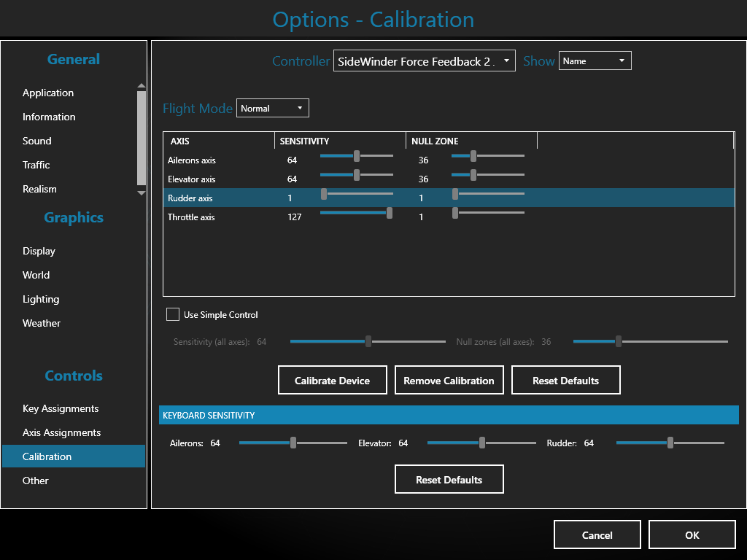747x560 pixels.
Task: Cancel the options dialog
Action: [x=597, y=534]
